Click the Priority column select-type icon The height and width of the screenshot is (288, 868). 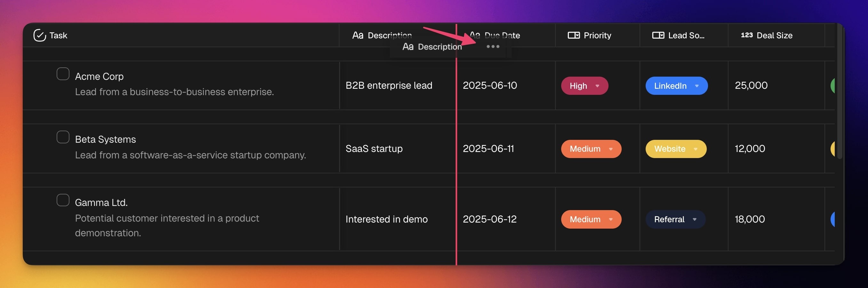click(x=574, y=35)
